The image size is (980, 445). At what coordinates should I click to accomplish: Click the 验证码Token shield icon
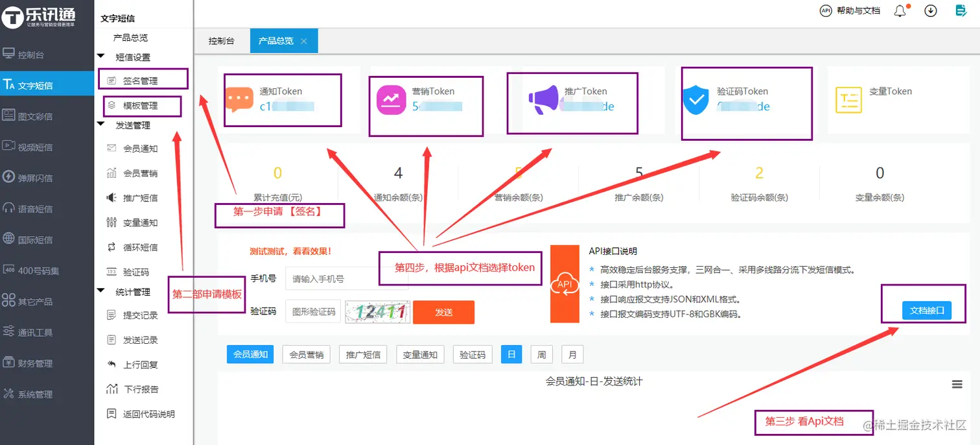tap(696, 101)
